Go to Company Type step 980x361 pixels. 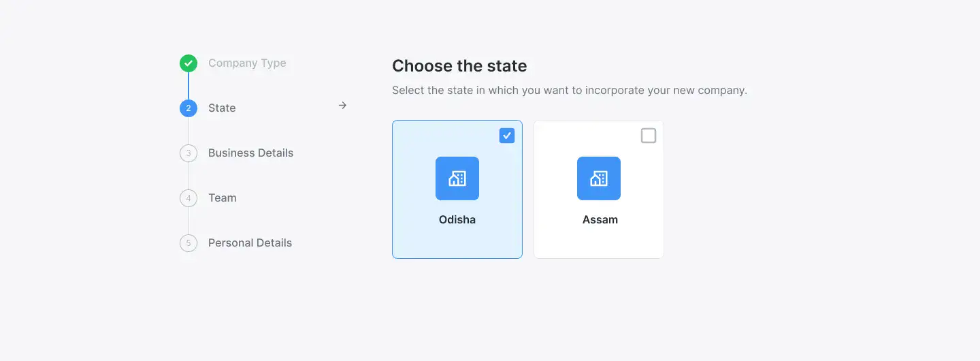coord(247,63)
